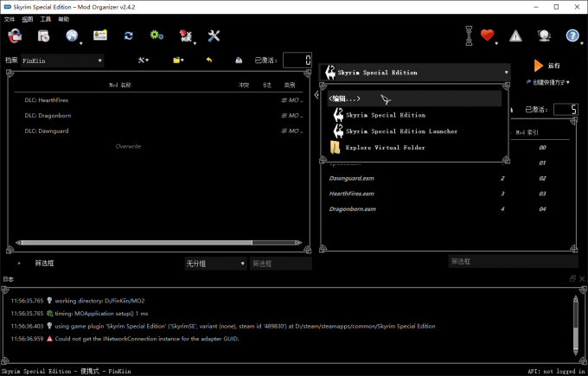Viewport: 588px width, 376px height.
Task: Click the Mod 索引 column header
Action: click(527, 132)
